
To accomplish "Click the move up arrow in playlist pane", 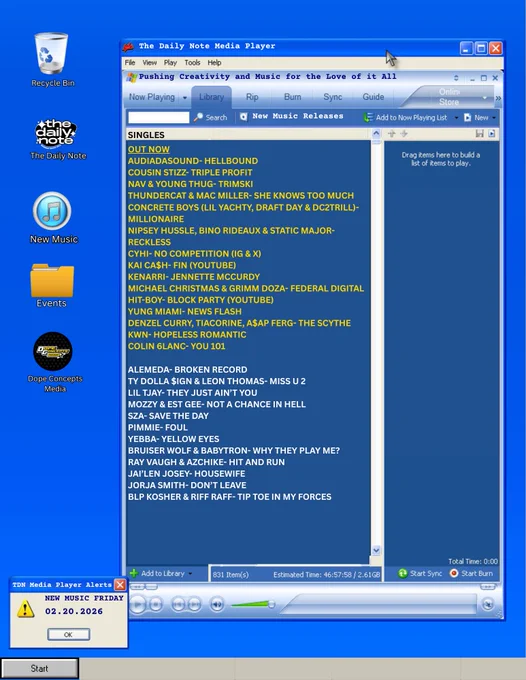I will point(392,134).
